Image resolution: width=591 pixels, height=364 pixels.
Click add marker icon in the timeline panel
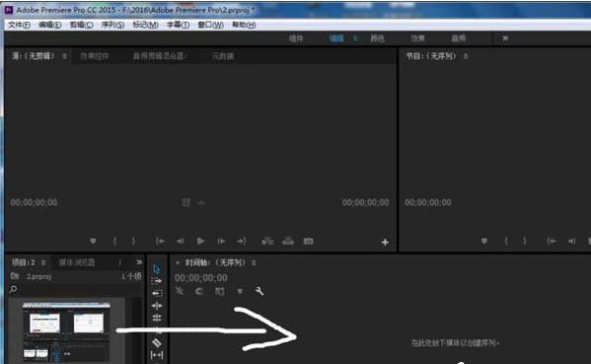tap(240, 291)
